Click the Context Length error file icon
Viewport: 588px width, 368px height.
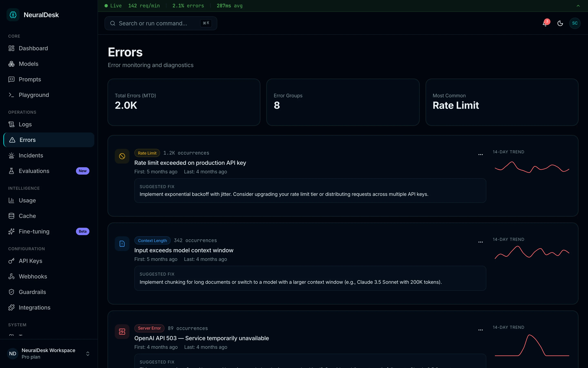[122, 244]
